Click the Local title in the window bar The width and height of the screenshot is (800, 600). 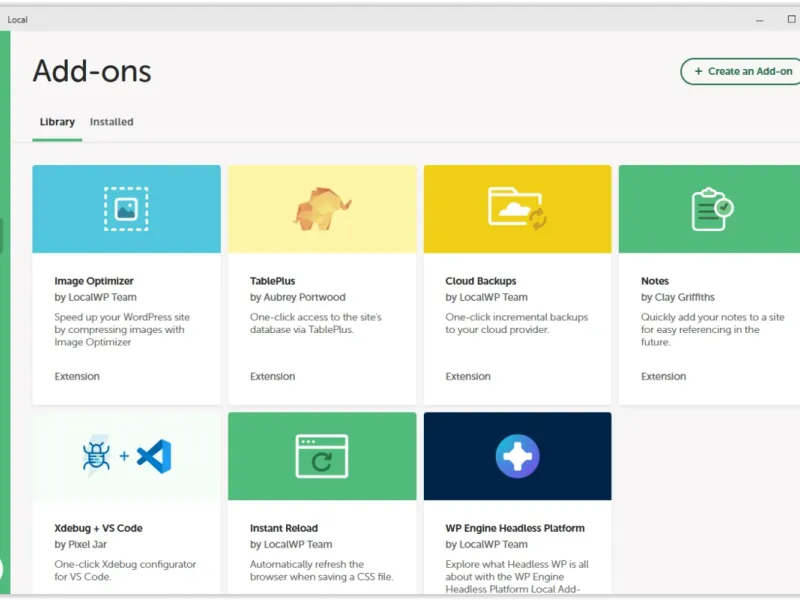(x=17, y=20)
